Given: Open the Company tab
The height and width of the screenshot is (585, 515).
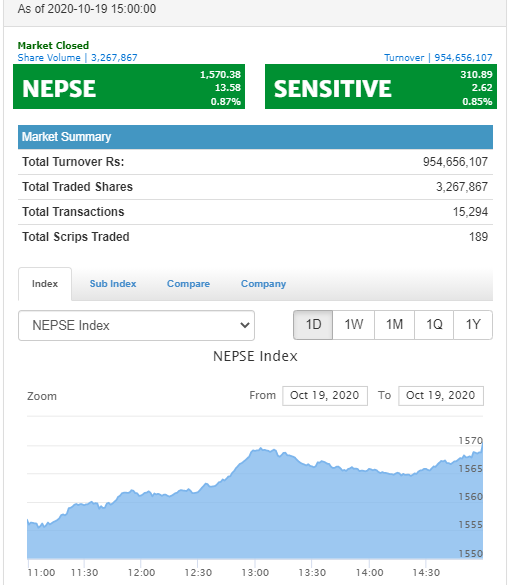Looking at the screenshot, I should click(263, 284).
